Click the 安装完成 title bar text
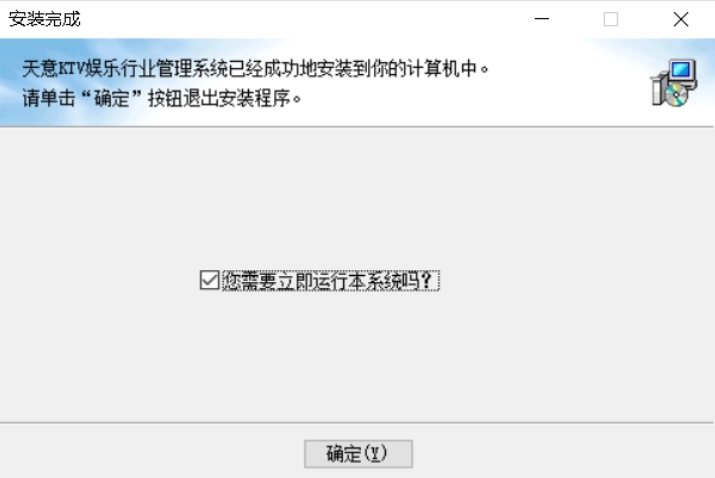Image resolution: width=715 pixels, height=478 pixels. point(45,19)
